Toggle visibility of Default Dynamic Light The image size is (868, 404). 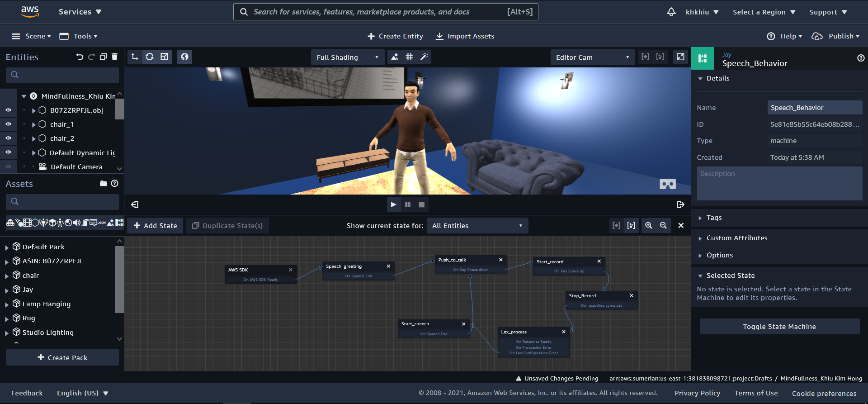pos(8,152)
